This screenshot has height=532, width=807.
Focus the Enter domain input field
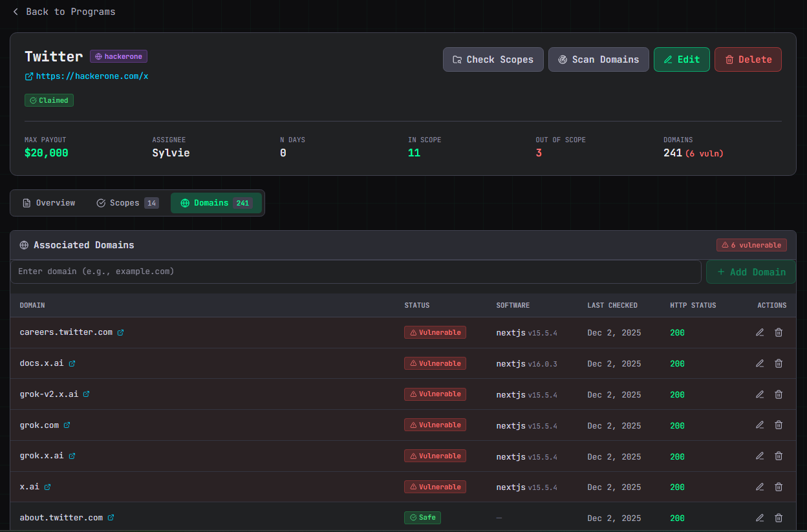[x=356, y=271]
